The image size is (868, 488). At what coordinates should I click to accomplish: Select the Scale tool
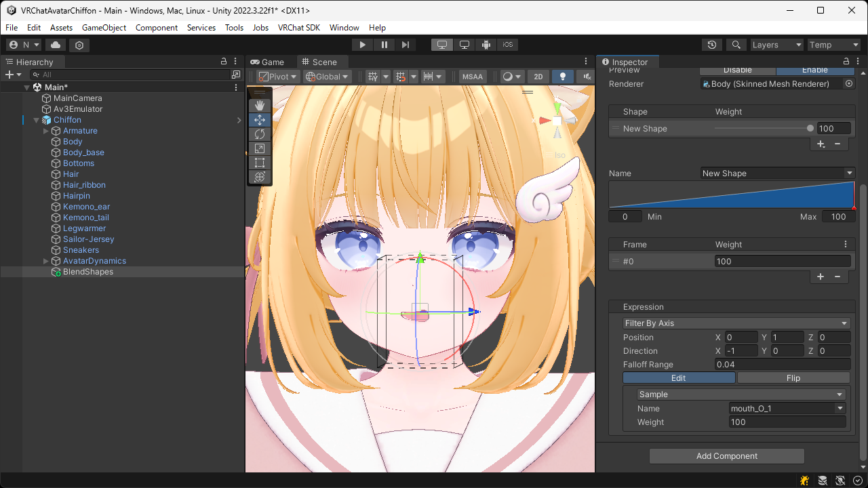pyautogui.click(x=260, y=148)
